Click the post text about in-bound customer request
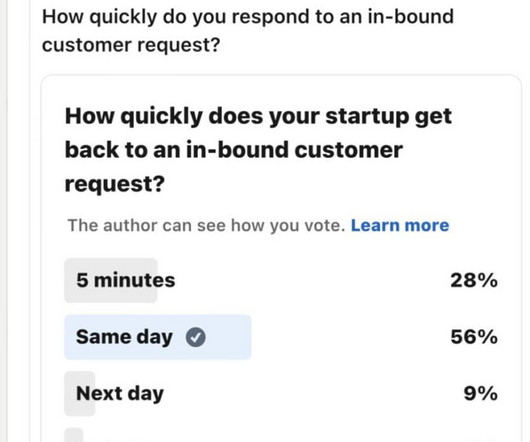The height and width of the screenshot is (442, 530). [248, 30]
